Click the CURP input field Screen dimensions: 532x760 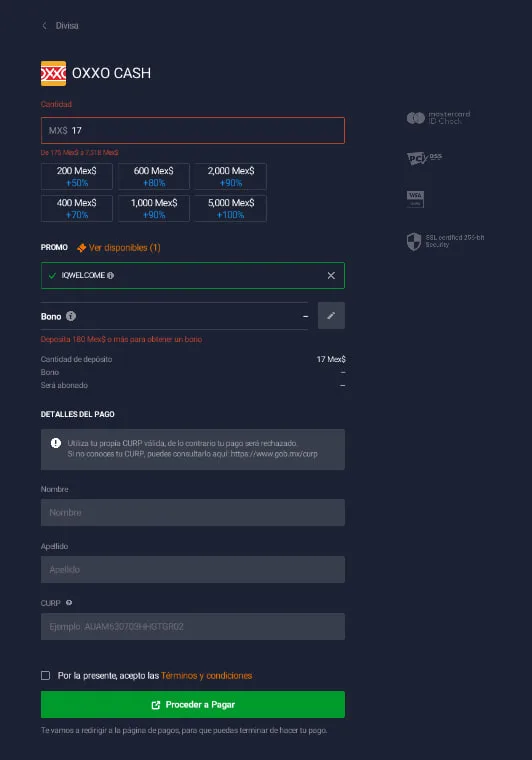(193, 627)
